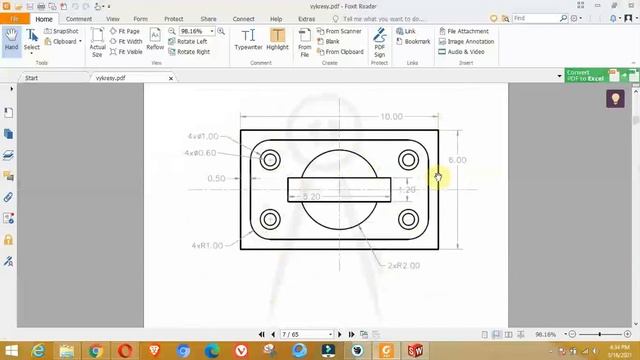The height and width of the screenshot is (360, 640).
Task: Open the Bookmarks side panel
Action: click(x=8, y=112)
